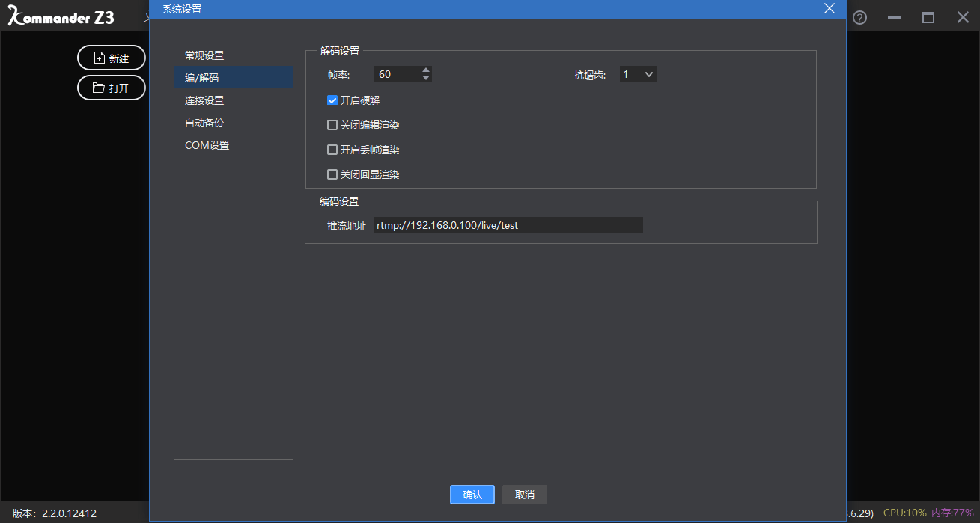Enable 关闭回显渲染 option
Viewport: 980px width, 523px height.
[x=332, y=174]
